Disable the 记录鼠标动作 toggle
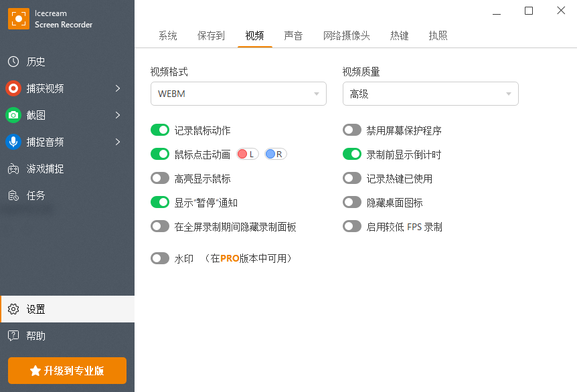This screenshot has height=392, width=577. point(160,130)
